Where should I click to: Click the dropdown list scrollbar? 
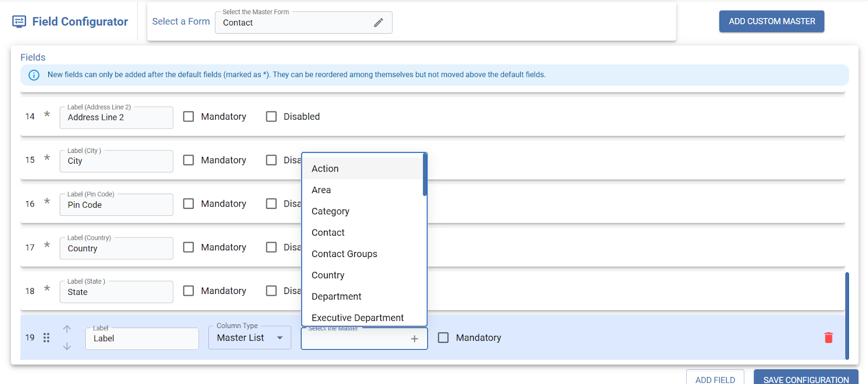coord(425,175)
